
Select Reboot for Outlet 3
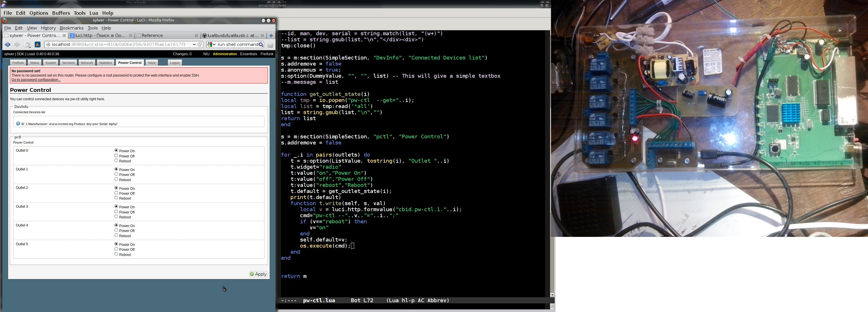[x=116, y=217]
